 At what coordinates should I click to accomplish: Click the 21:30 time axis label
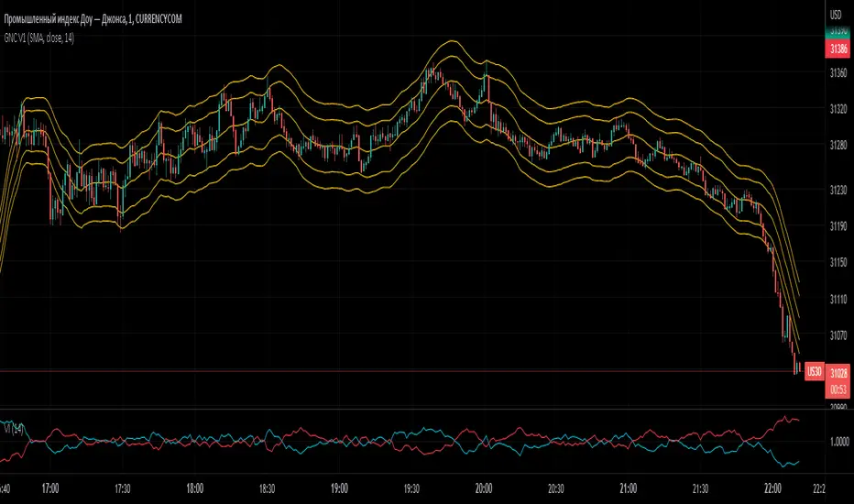pyautogui.click(x=700, y=488)
